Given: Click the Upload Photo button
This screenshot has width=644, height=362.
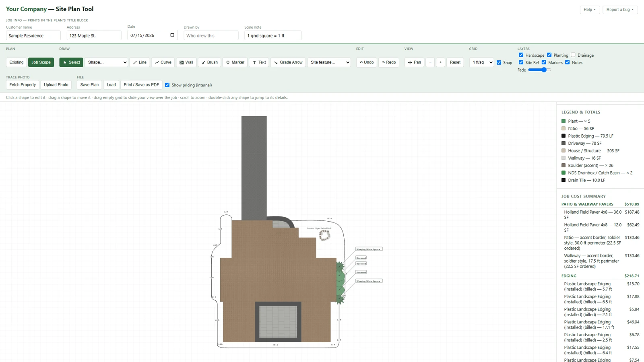Looking at the screenshot, I should tap(56, 85).
